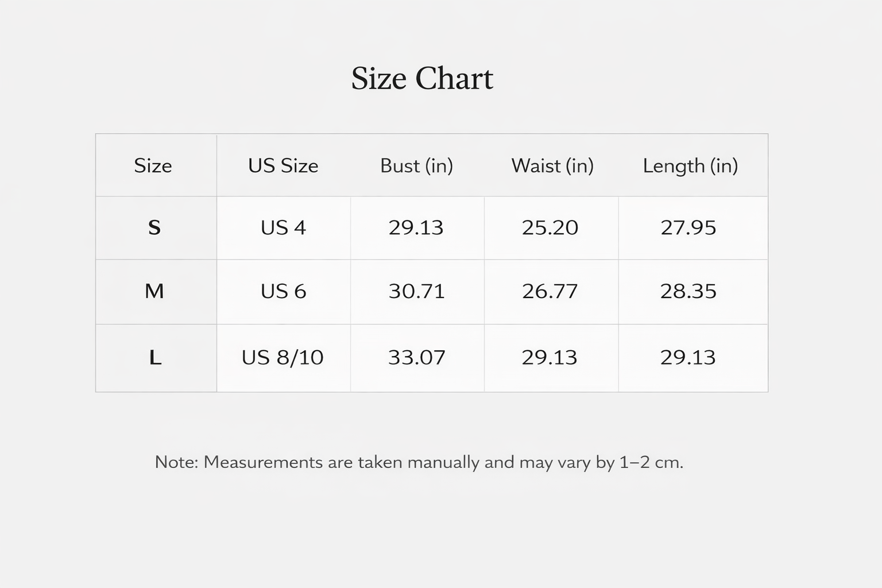Select the Size column header
Image resolution: width=882 pixels, height=588 pixels.
click(153, 166)
